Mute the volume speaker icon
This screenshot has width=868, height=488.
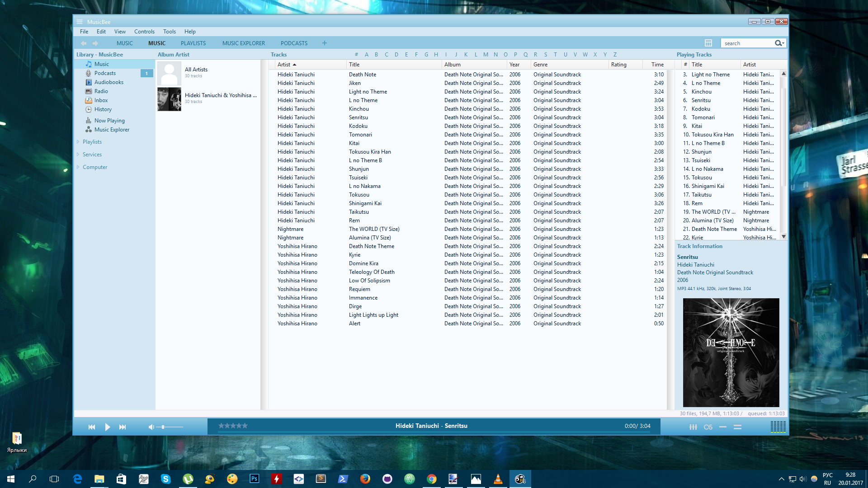(151, 427)
